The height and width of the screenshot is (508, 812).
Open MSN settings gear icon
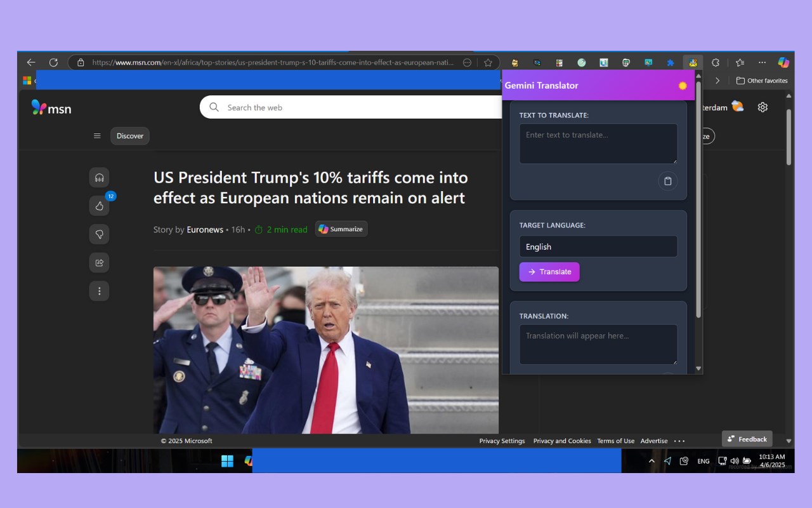pyautogui.click(x=763, y=107)
